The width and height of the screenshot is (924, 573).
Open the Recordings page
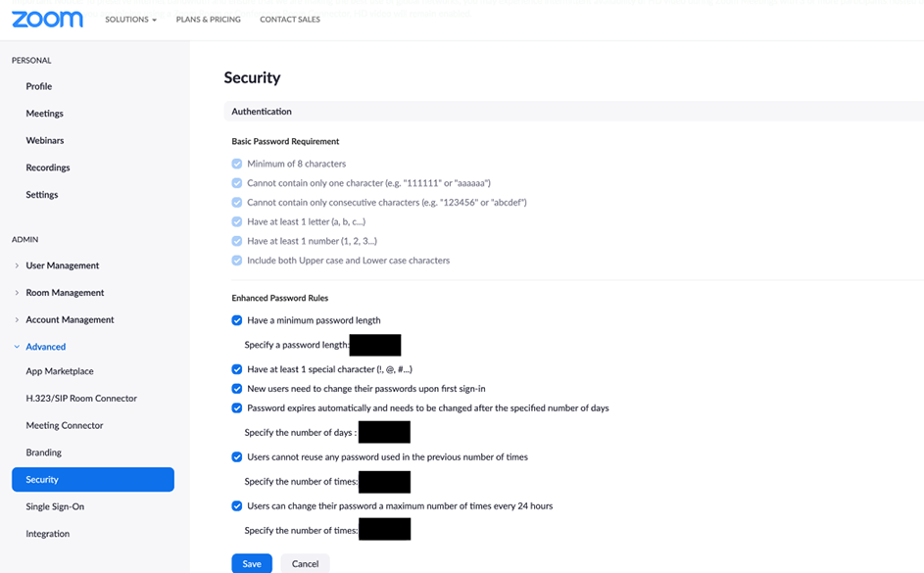(48, 167)
